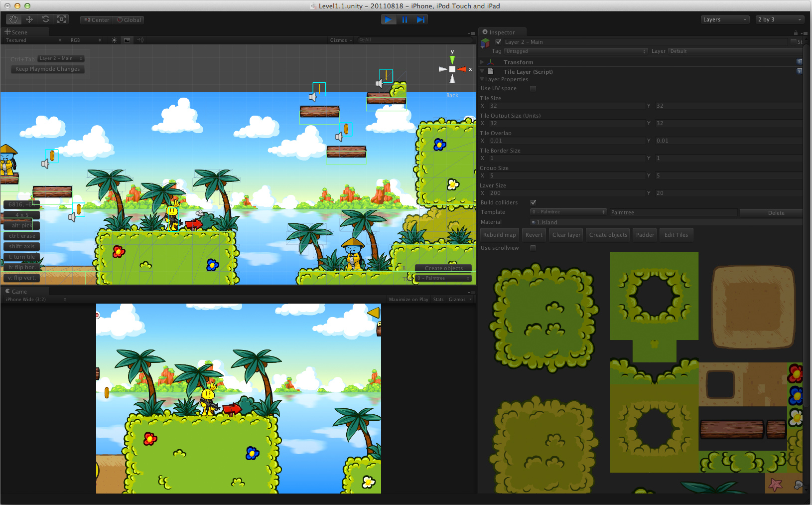Select the Rotate tool
The image size is (812, 505).
pyautogui.click(x=46, y=19)
